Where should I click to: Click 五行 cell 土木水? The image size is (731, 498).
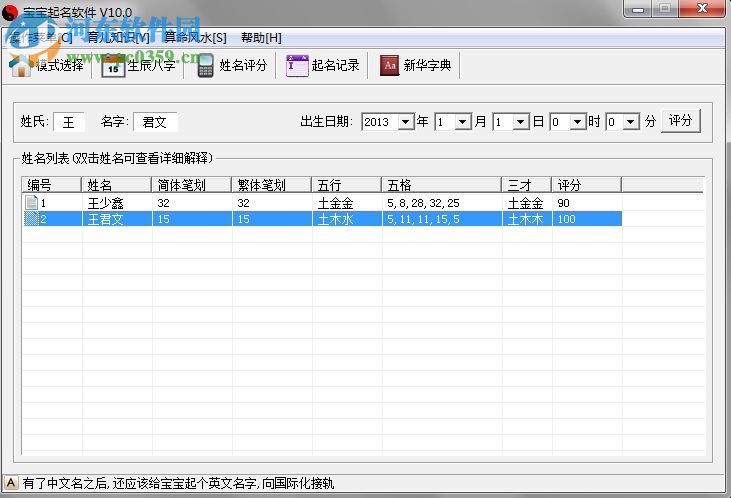coord(336,219)
